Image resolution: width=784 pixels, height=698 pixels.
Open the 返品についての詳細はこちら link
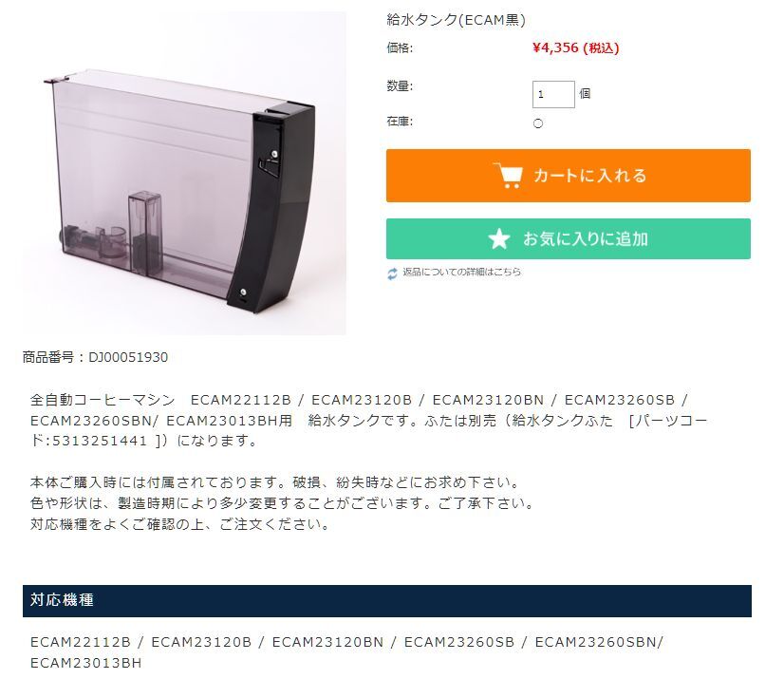click(x=461, y=272)
